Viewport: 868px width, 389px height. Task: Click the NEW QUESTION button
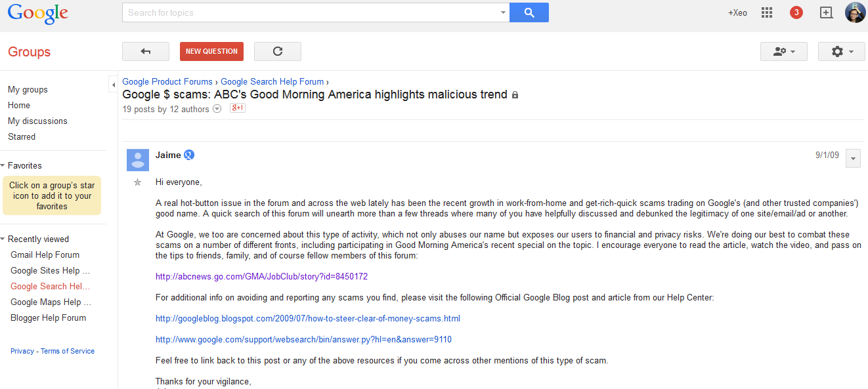click(x=211, y=51)
